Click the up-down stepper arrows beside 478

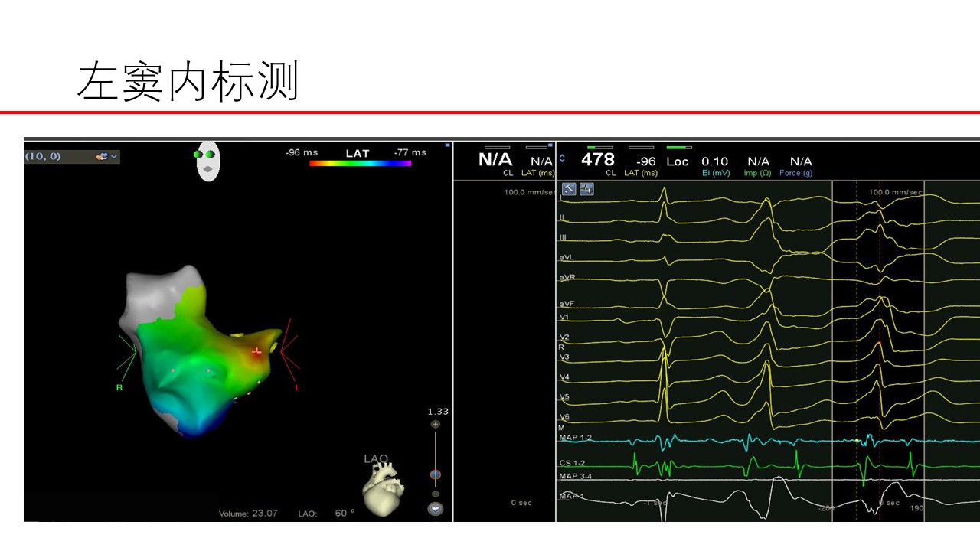563,159
